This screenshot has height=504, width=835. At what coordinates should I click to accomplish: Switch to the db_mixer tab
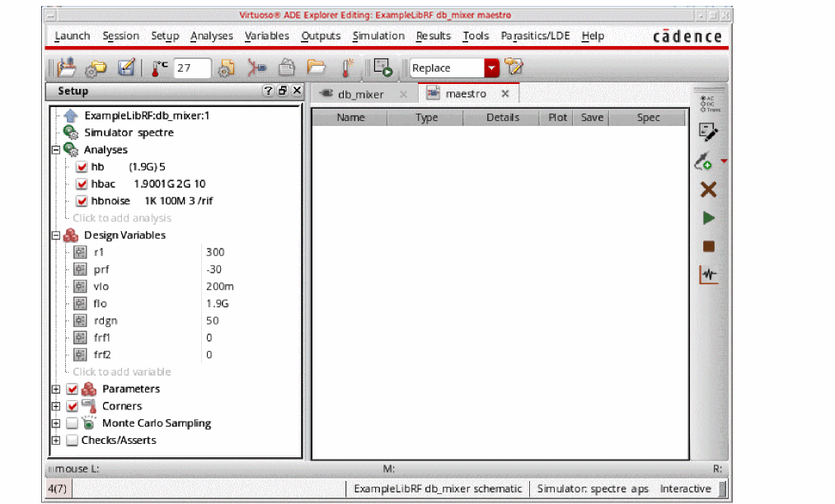pyautogui.click(x=360, y=94)
